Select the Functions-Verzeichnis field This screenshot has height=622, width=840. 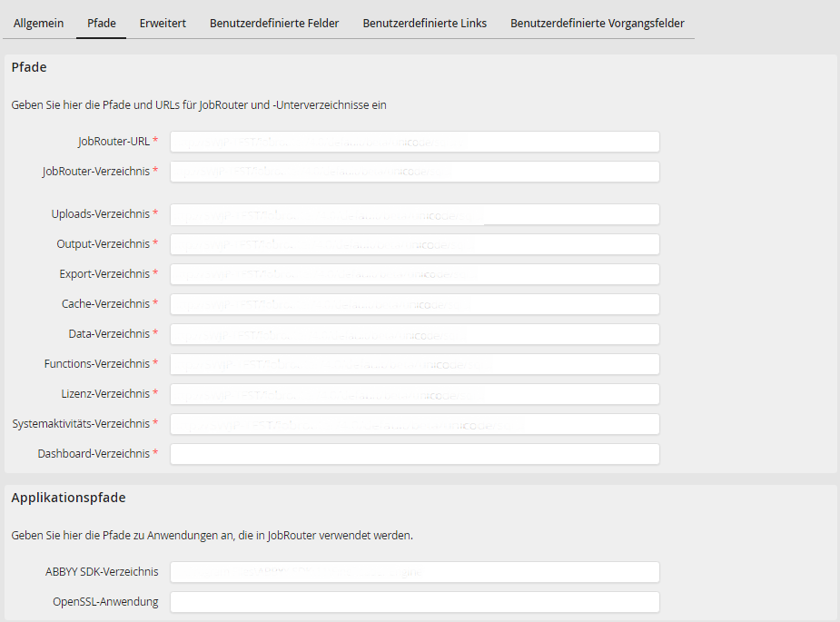tap(414, 364)
